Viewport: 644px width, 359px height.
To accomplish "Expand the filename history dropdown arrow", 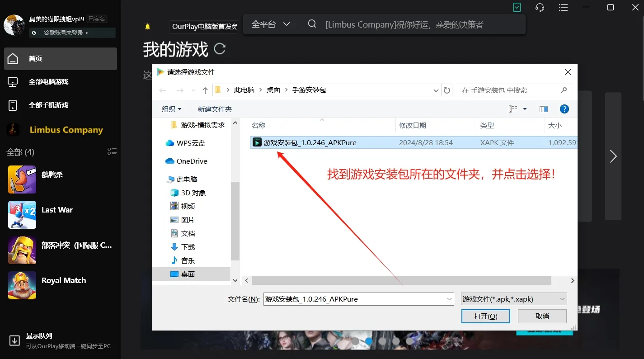I will pyautogui.click(x=450, y=299).
